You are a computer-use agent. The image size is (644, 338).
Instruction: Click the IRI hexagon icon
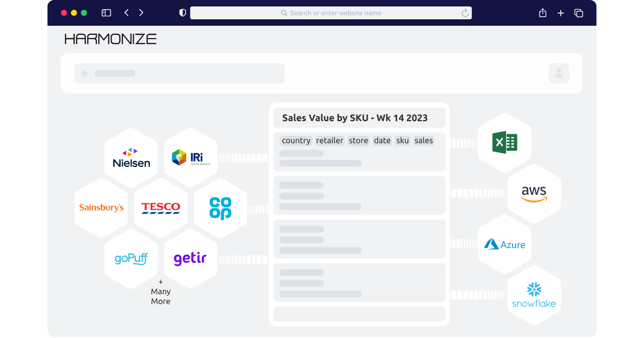coord(191,156)
